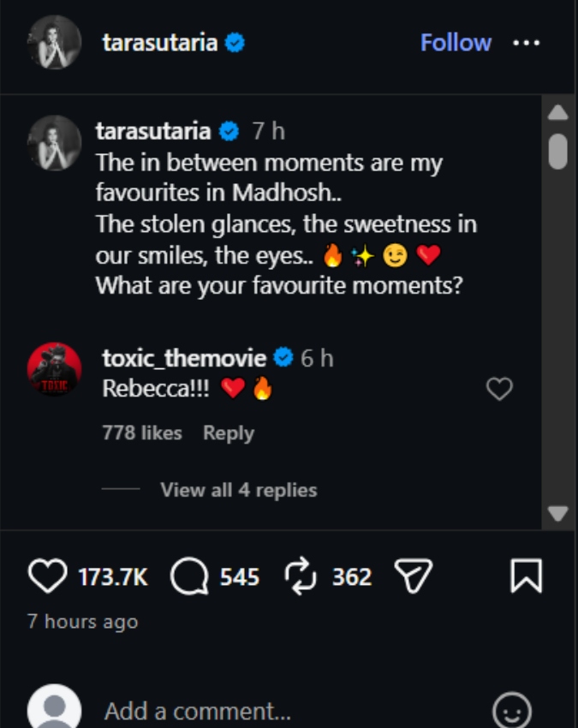Like the toxic_themovie comment

coord(499,389)
